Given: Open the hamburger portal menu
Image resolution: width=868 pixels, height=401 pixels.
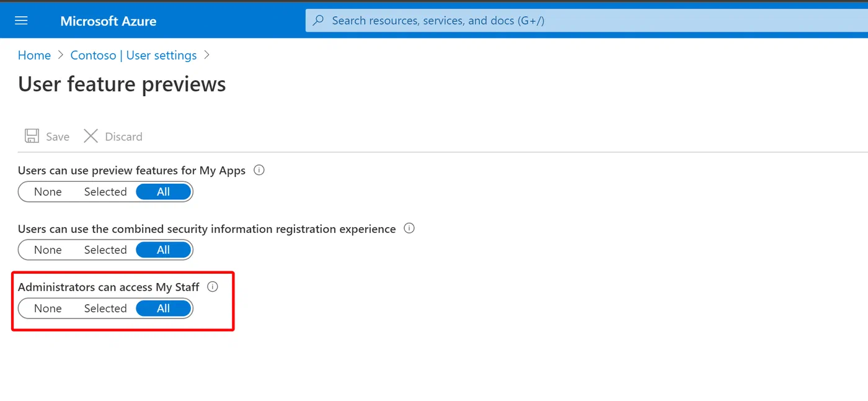Looking at the screenshot, I should pos(21,20).
